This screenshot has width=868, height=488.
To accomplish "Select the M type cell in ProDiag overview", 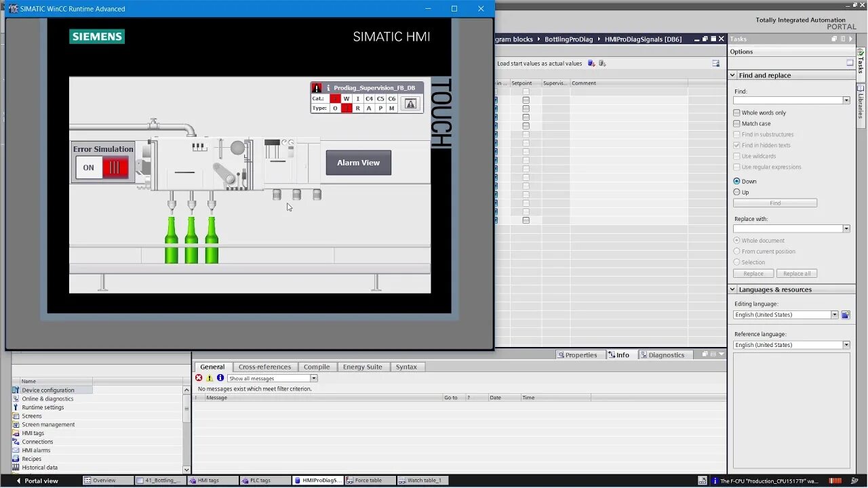I will (391, 108).
